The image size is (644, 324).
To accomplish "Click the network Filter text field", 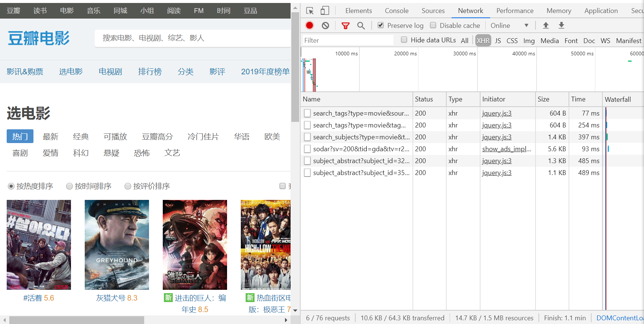I will point(348,40).
